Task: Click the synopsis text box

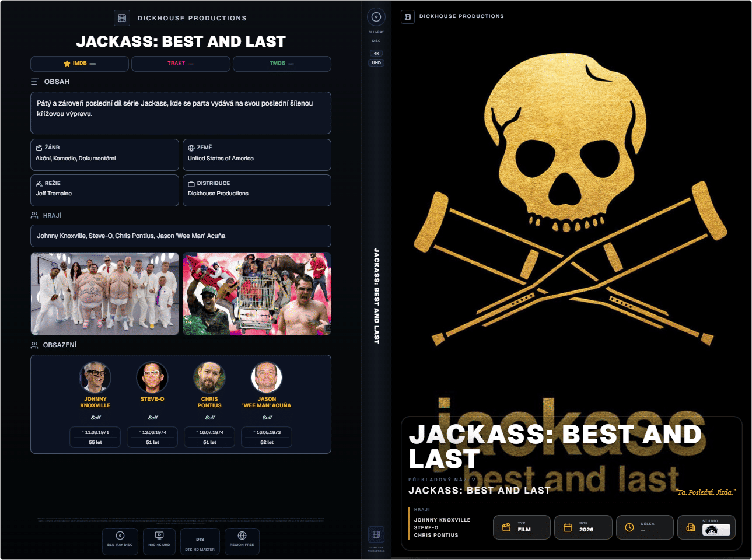Action: pyautogui.click(x=181, y=113)
